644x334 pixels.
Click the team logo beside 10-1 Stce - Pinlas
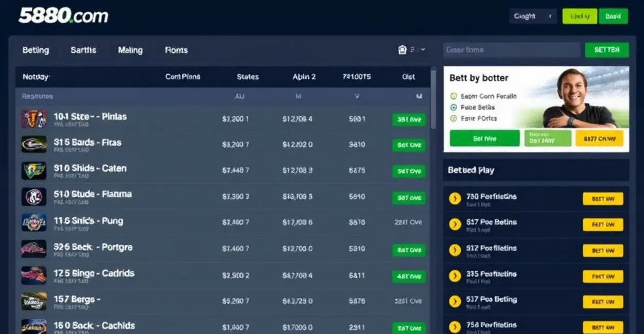pyautogui.click(x=34, y=119)
